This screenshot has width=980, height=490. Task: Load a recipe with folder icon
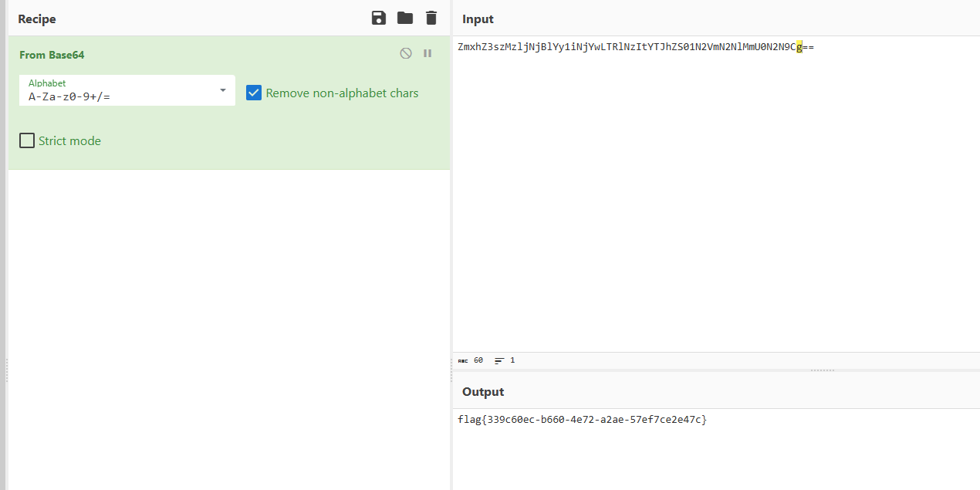405,18
